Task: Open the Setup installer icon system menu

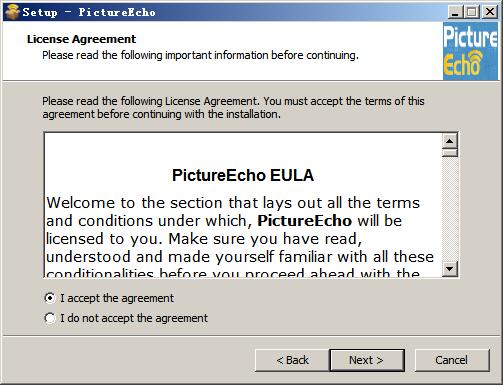Action: pyautogui.click(x=12, y=12)
